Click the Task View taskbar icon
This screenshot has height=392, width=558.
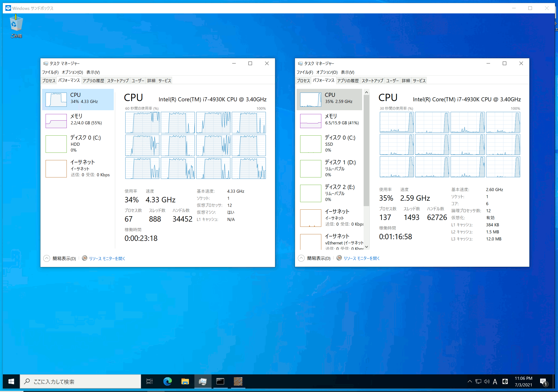[x=149, y=381]
